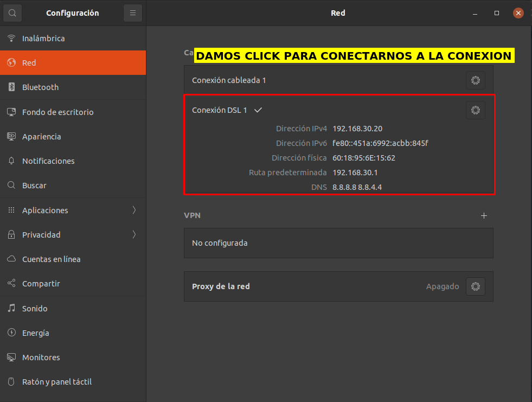532x402 pixels.
Task: Expand the Aplicaciones submenu chevron
Action: click(134, 210)
